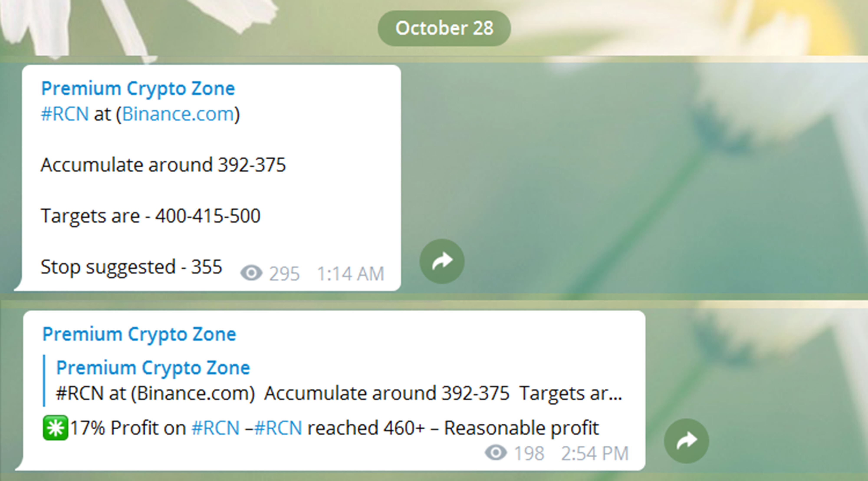
Task: Click eye views icon showing 198
Action: pos(496,452)
